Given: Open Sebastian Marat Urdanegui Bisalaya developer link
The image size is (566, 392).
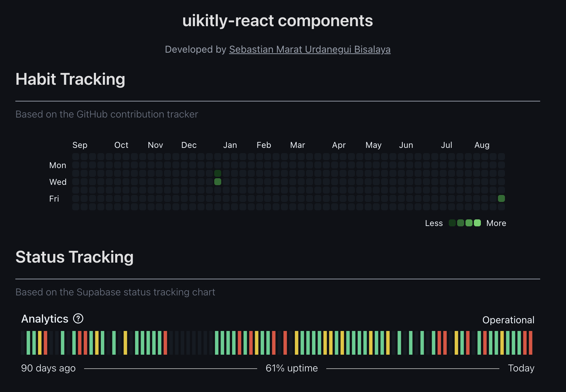Looking at the screenshot, I should pyautogui.click(x=310, y=50).
